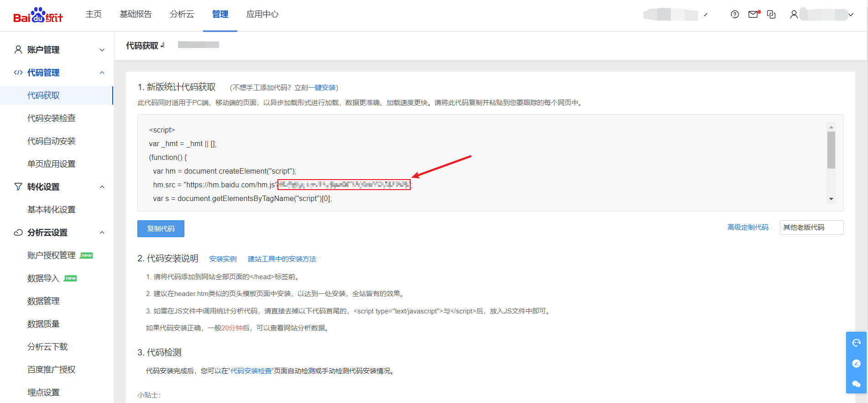Viewport: 868px width, 403px height.
Task: Collapse the 代码管理 sidebar section
Action: 102,73
